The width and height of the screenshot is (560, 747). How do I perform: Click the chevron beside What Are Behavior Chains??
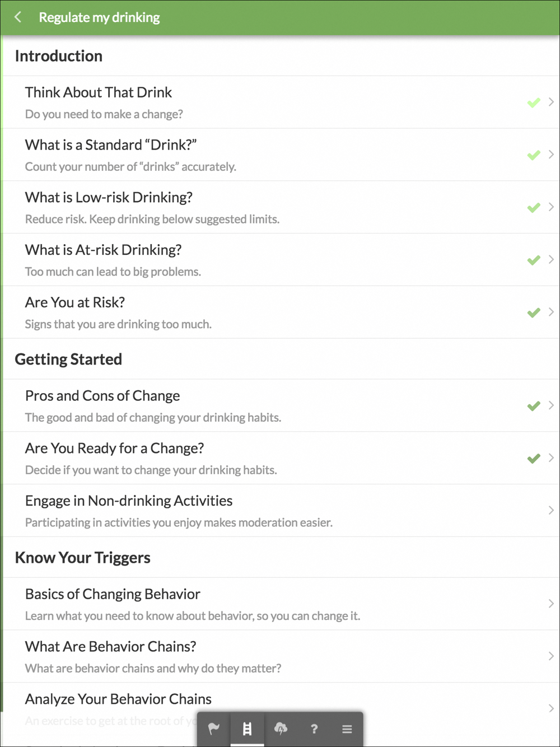point(551,656)
